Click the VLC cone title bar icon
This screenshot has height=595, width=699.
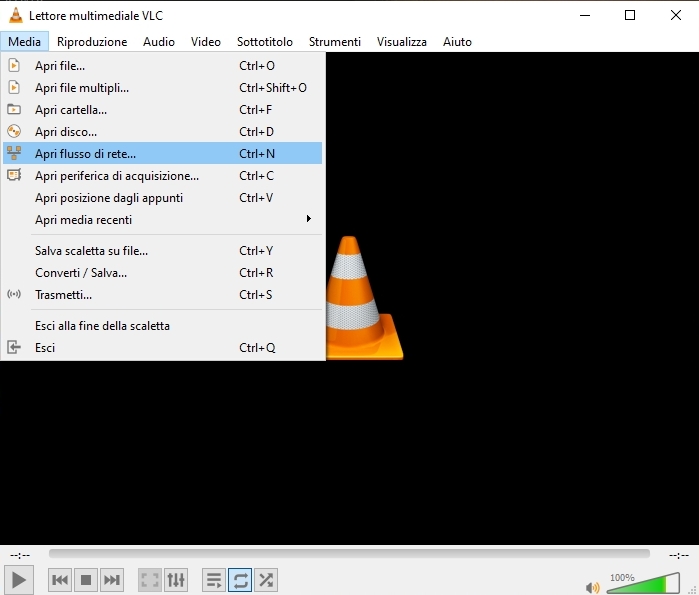click(16, 15)
